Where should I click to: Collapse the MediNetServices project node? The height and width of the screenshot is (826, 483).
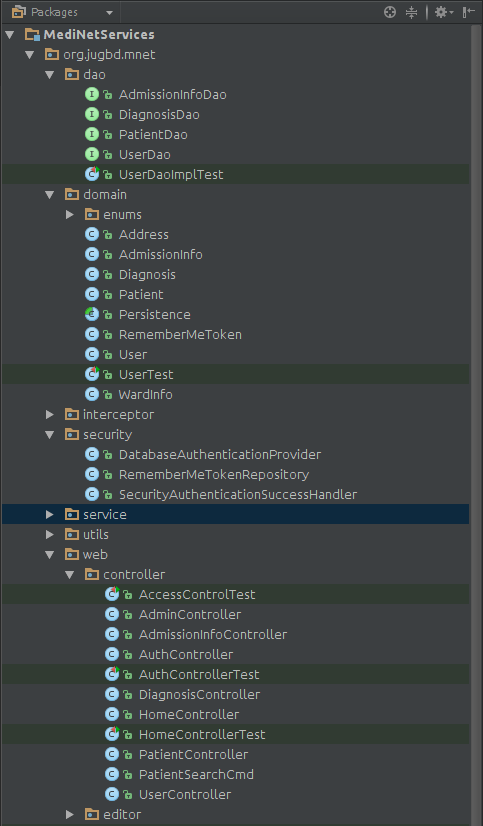click(x=10, y=35)
